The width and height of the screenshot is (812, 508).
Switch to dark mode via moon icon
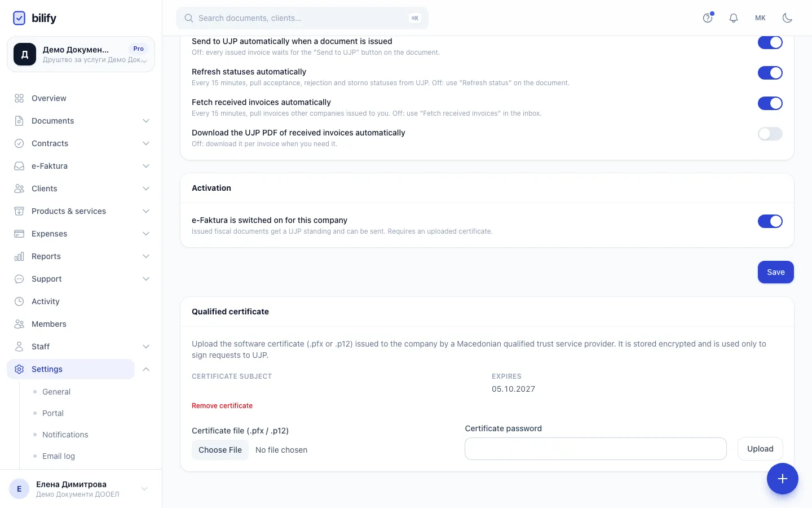(787, 18)
